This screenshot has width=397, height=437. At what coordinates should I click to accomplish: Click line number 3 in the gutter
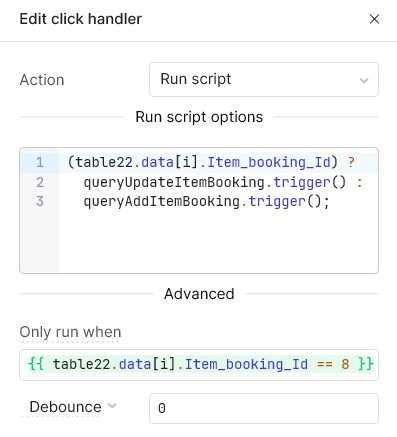pyautogui.click(x=40, y=201)
